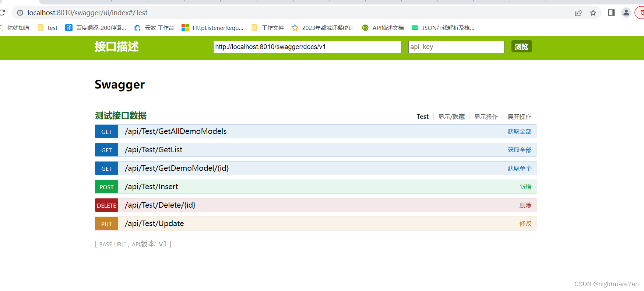Click the 显示/隐藏 option
The width and height of the screenshot is (644, 291).
tap(451, 117)
